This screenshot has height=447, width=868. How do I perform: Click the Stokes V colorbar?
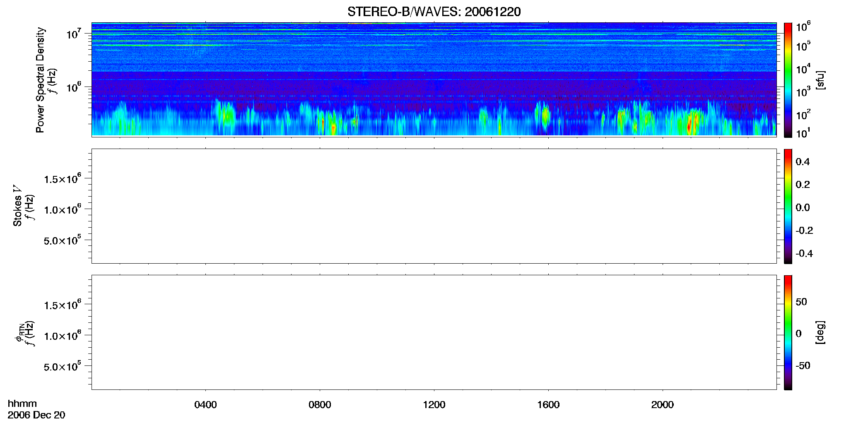788,206
